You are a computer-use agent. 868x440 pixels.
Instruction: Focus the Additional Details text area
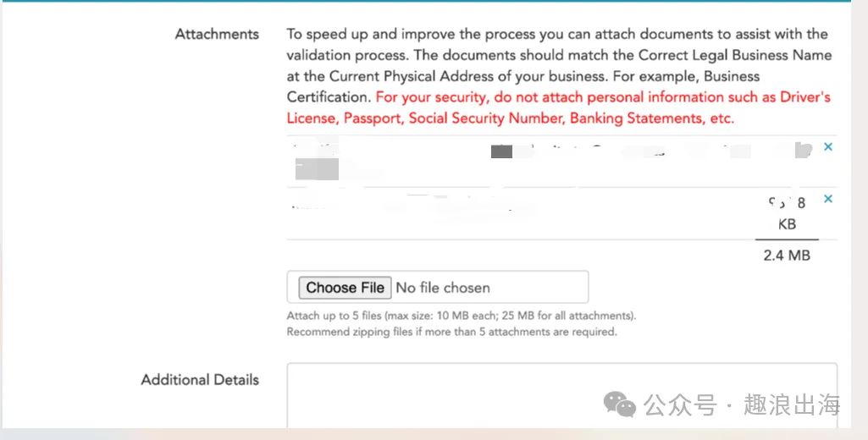coord(562,395)
